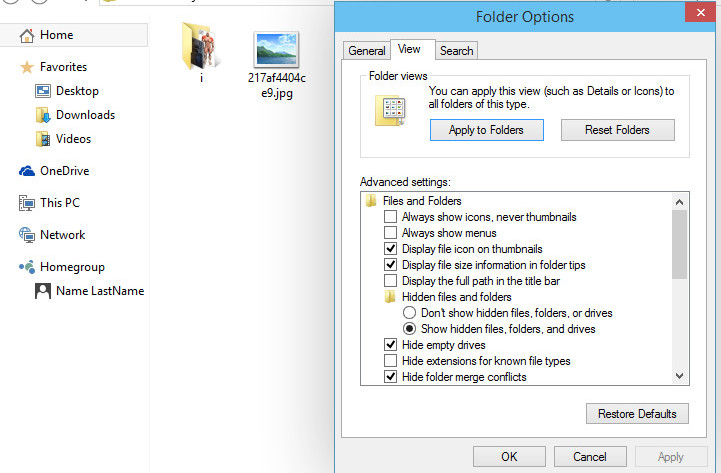Open the Downloads folder icon
Viewport: 721px width, 473px height.
43,115
